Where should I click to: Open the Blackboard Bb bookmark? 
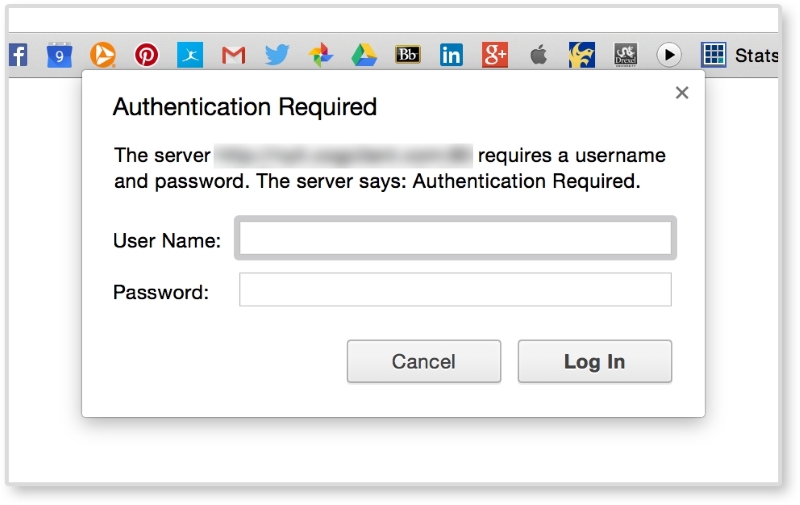408,55
